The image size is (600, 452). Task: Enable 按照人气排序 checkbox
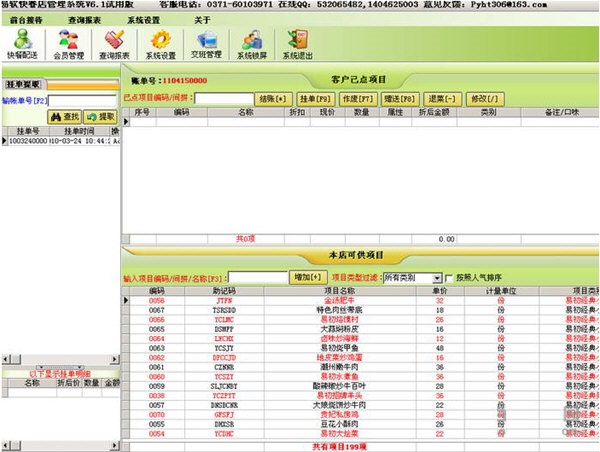(x=449, y=278)
